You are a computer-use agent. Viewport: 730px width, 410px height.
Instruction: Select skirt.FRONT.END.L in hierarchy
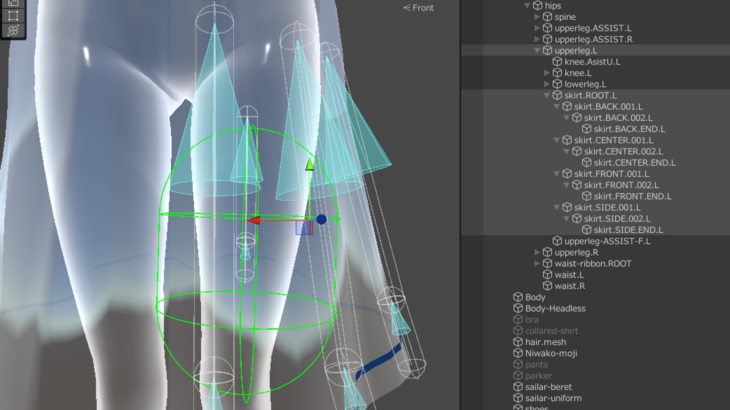tap(629, 196)
